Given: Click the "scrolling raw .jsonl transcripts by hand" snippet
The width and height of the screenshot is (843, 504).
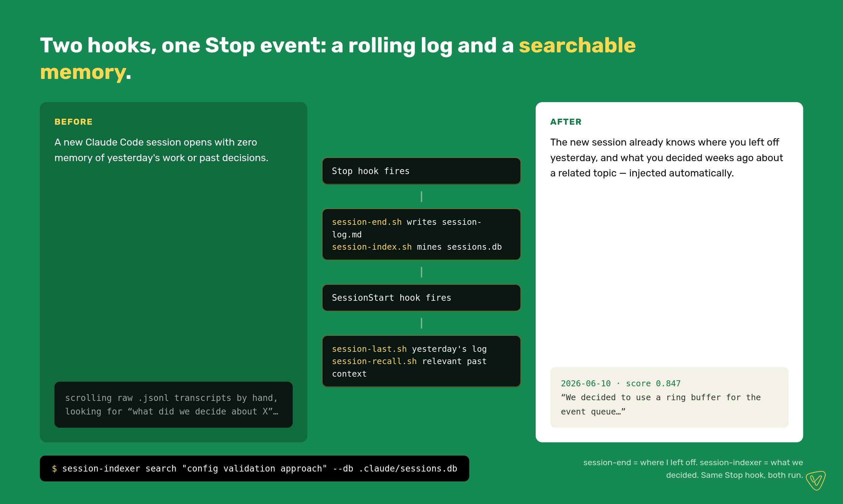Looking at the screenshot, I should pyautogui.click(x=173, y=405).
